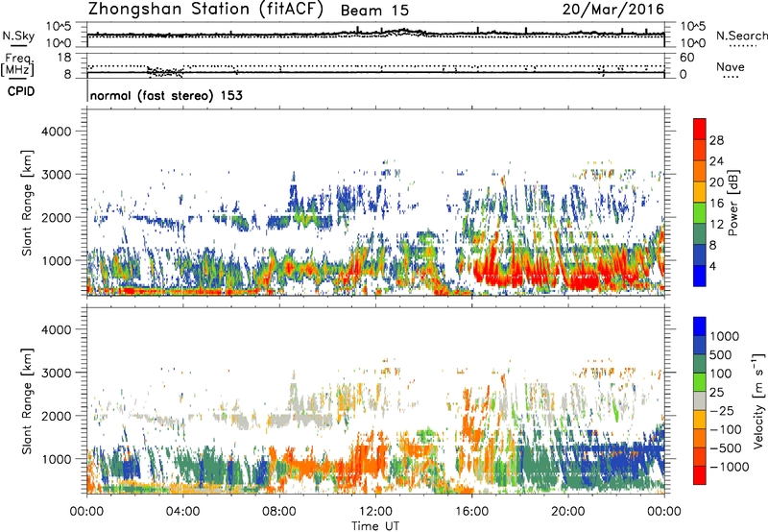Screen dimensions: 768x532
Task: Click the 'Zhongshan Station (fitACF)' title
Action: coord(205,10)
